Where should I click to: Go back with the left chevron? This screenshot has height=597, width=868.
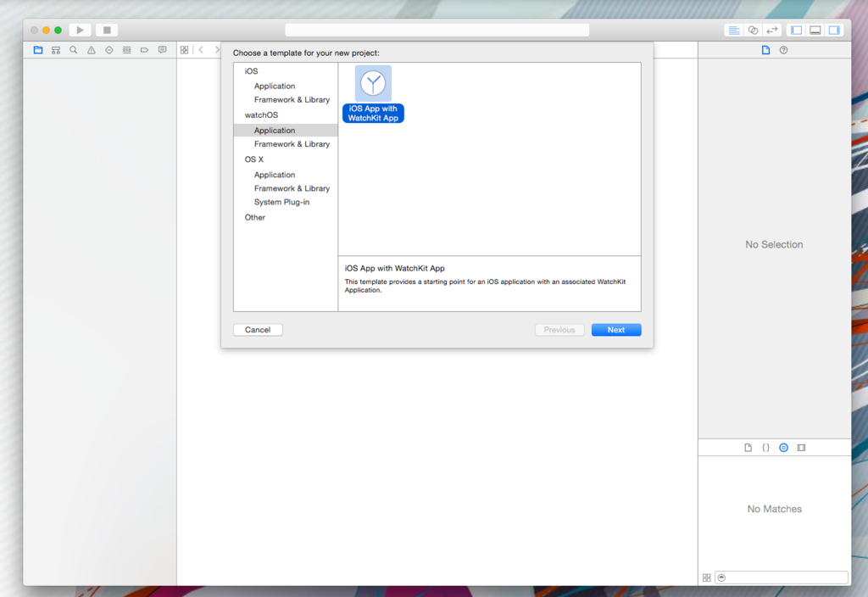202,50
